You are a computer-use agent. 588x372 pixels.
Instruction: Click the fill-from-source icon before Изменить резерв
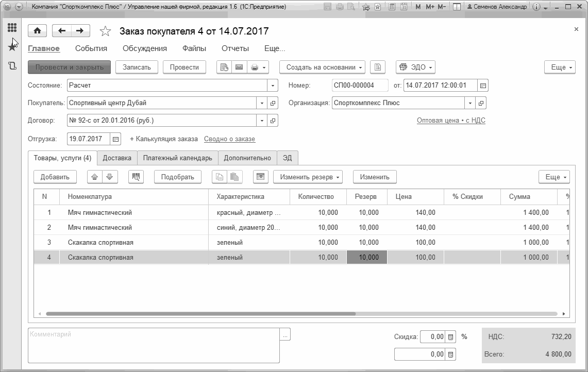coord(261,177)
